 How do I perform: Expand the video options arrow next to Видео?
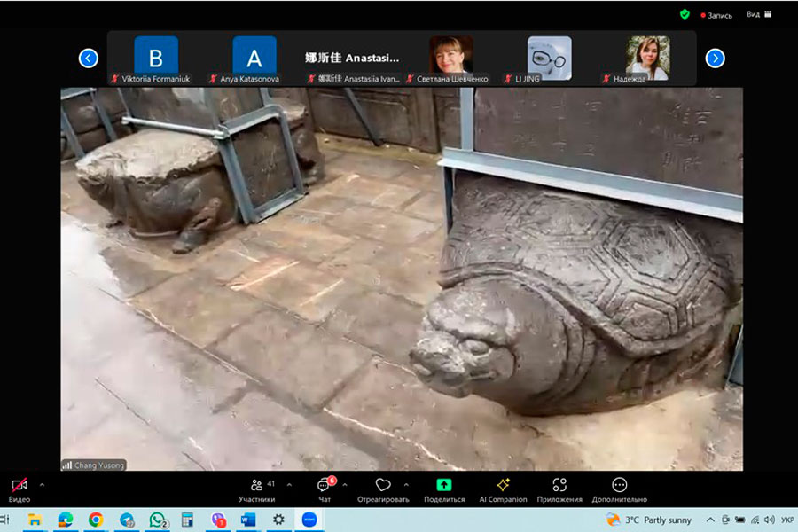click(42, 485)
